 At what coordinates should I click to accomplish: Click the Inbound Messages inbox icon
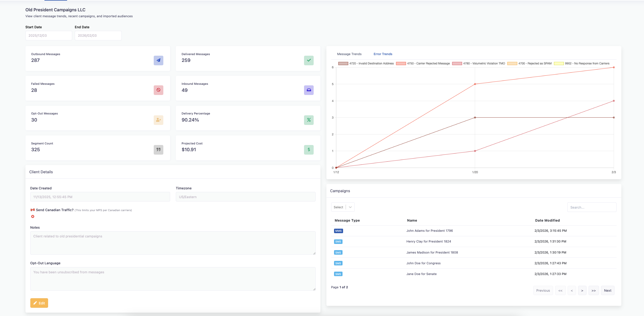(x=309, y=90)
